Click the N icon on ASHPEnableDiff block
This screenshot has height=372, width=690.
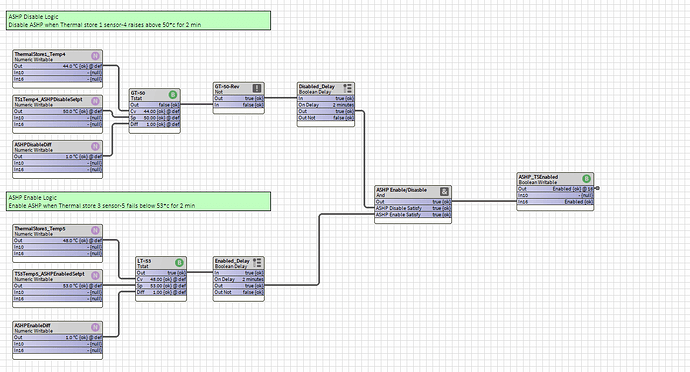click(95, 327)
